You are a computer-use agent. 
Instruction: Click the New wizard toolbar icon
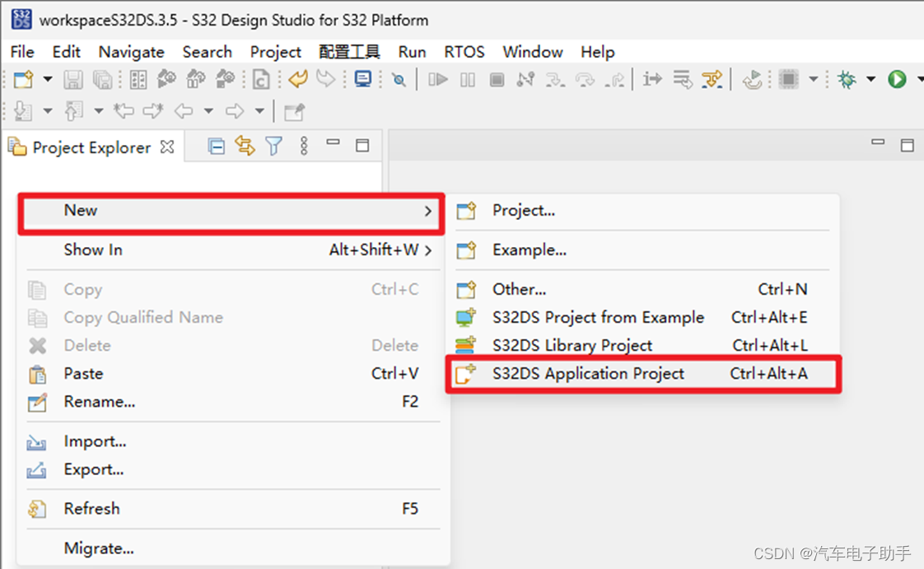[24, 79]
